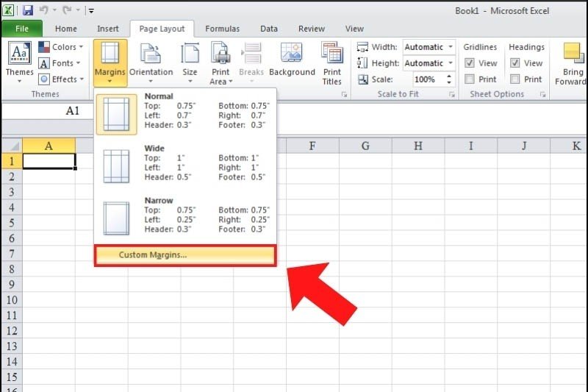Click cell A1
Image resolution: width=588 pixels, height=392 pixels.
(49, 161)
